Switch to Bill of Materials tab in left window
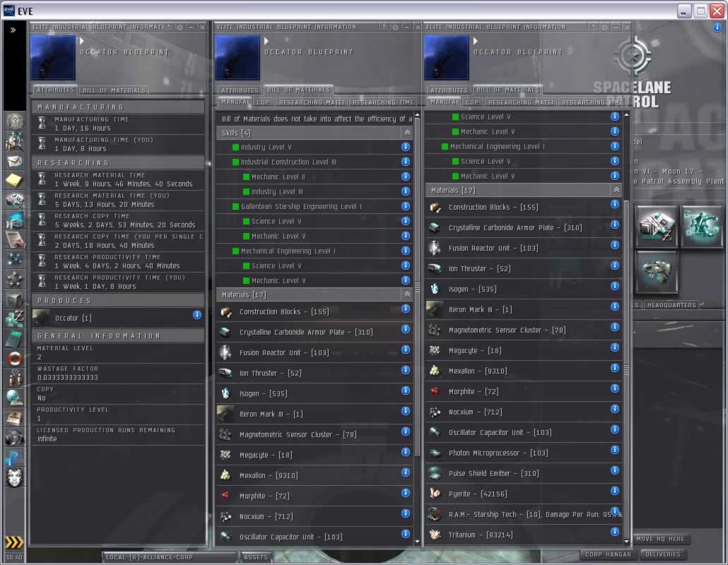Viewport: 728px width, 565px height. [x=115, y=90]
